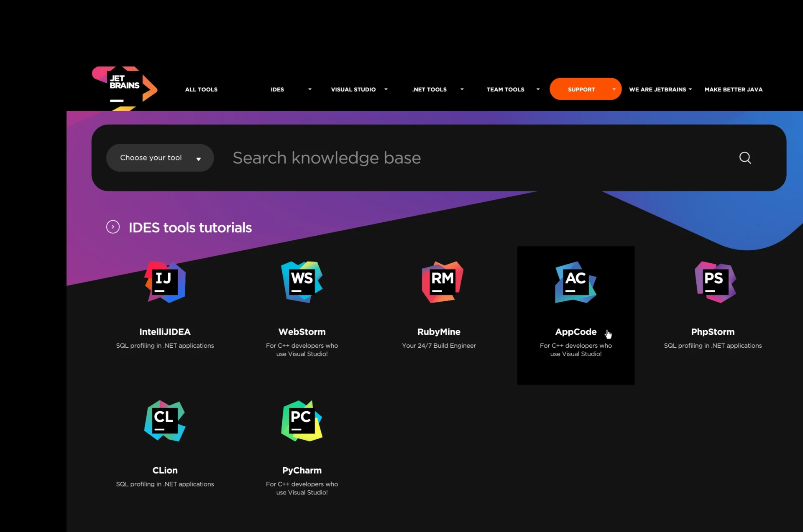Click the WebStorm title

tap(302, 332)
